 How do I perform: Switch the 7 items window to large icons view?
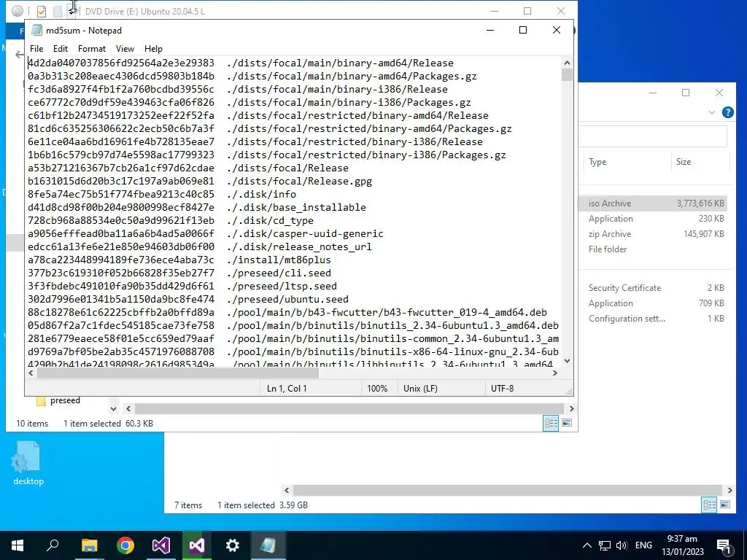[725, 505]
